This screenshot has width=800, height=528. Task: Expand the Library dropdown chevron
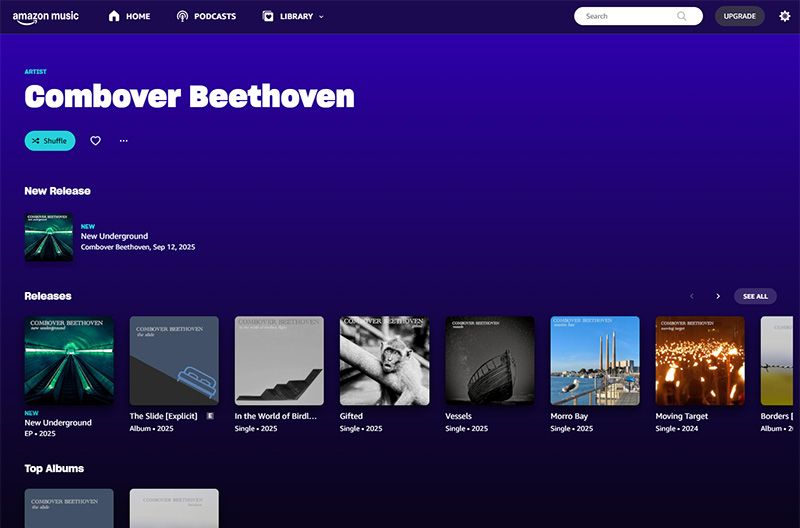click(321, 17)
